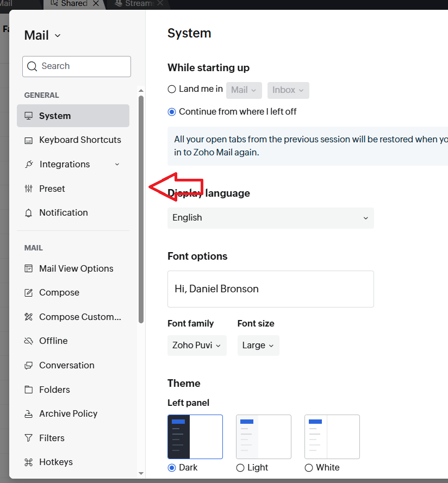Click the sidebar scrollbar up arrow

141,91
